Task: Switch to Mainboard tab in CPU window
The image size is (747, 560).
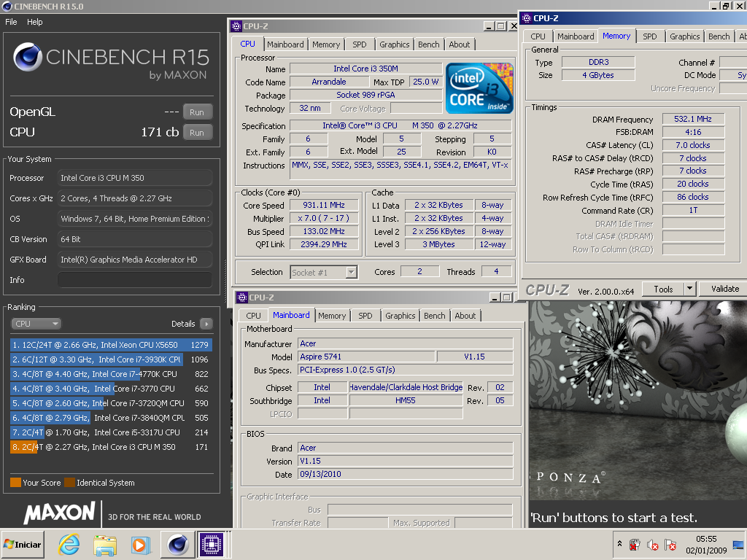Action: point(285,44)
